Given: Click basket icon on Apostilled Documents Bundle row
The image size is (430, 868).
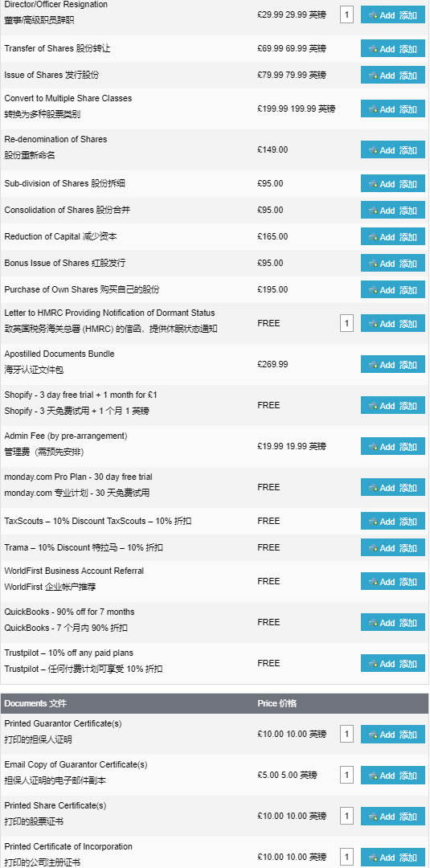Looking at the screenshot, I should (374, 365).
